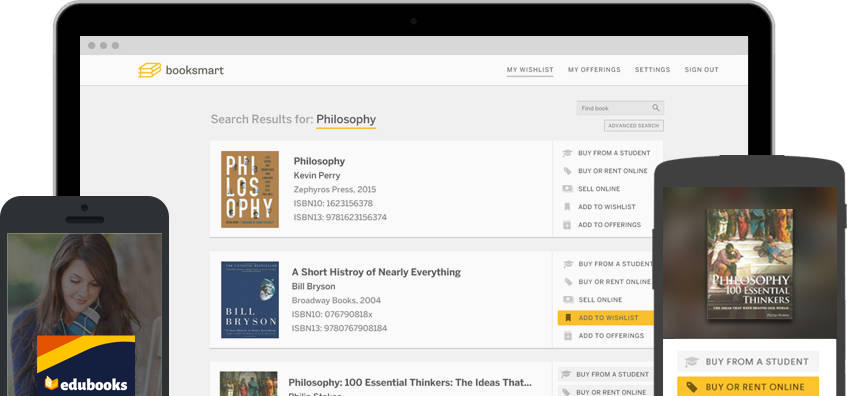Click Sell Online cash icon for Kevin Perry's Philosophy

[567, 189]
